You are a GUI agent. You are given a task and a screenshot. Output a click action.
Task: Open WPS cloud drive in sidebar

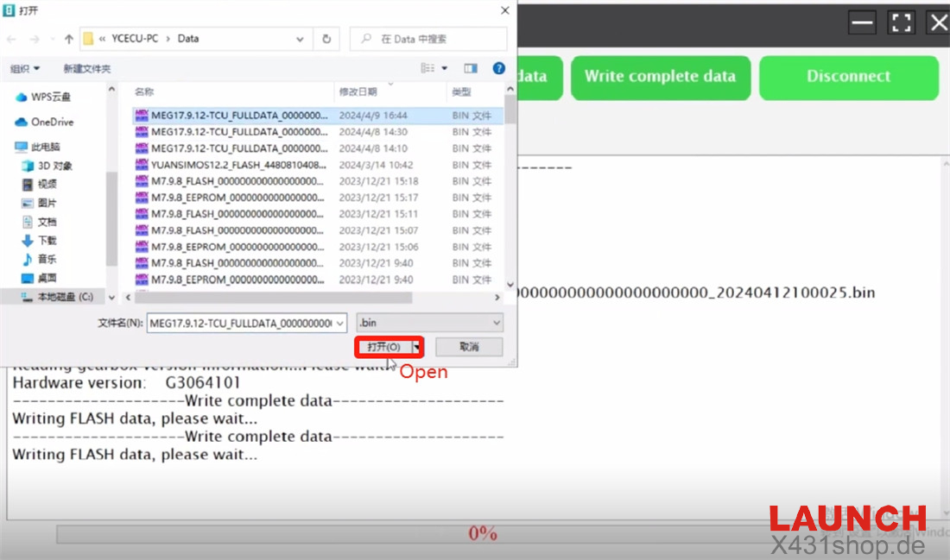50,97
